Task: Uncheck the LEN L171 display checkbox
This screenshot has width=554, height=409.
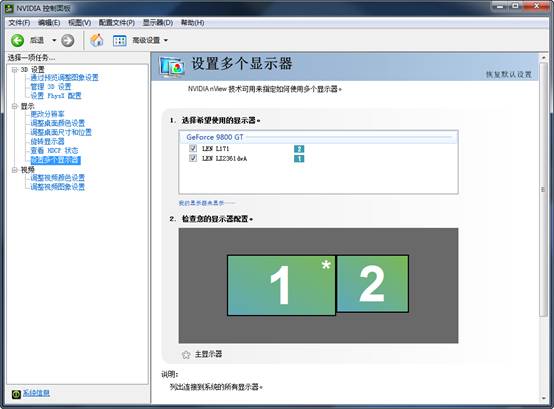Action: 193,148
